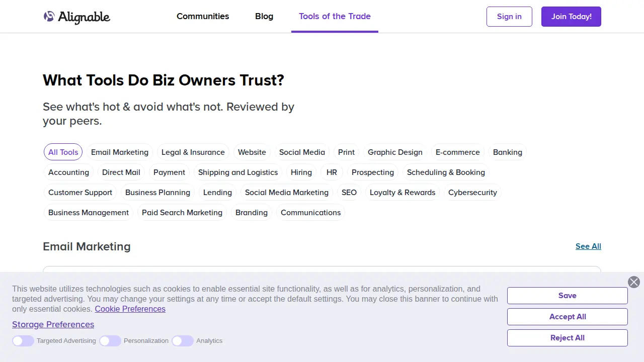
Task: Click the Join Today! button
Action: [x=571, y=17]
